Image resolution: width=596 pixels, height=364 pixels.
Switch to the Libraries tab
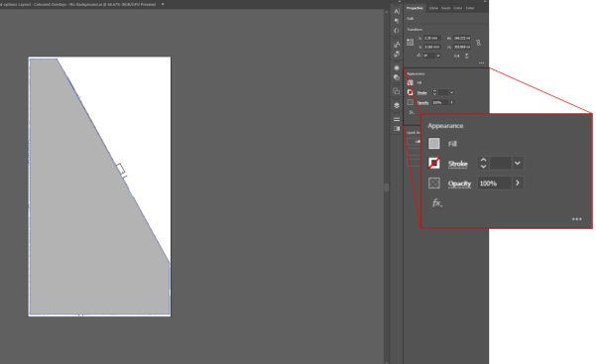tap(433, 8)
